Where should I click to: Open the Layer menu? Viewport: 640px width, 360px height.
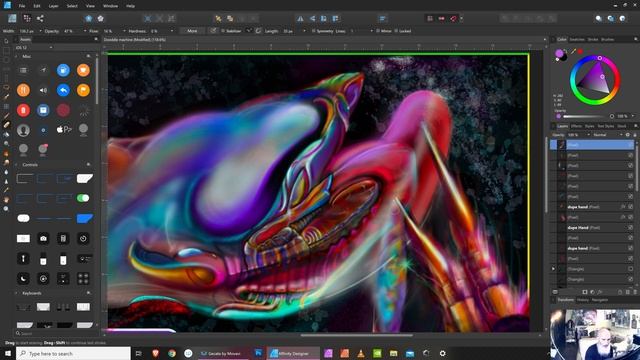[53, 6]
